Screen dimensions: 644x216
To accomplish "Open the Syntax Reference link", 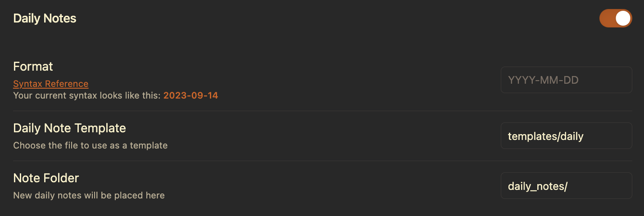I will [x=50, y=84].
